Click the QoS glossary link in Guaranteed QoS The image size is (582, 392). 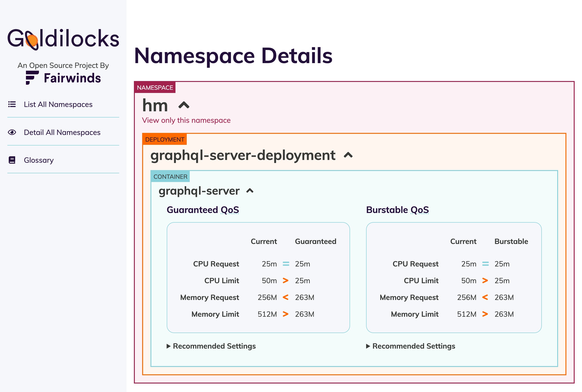click(230, 210)
